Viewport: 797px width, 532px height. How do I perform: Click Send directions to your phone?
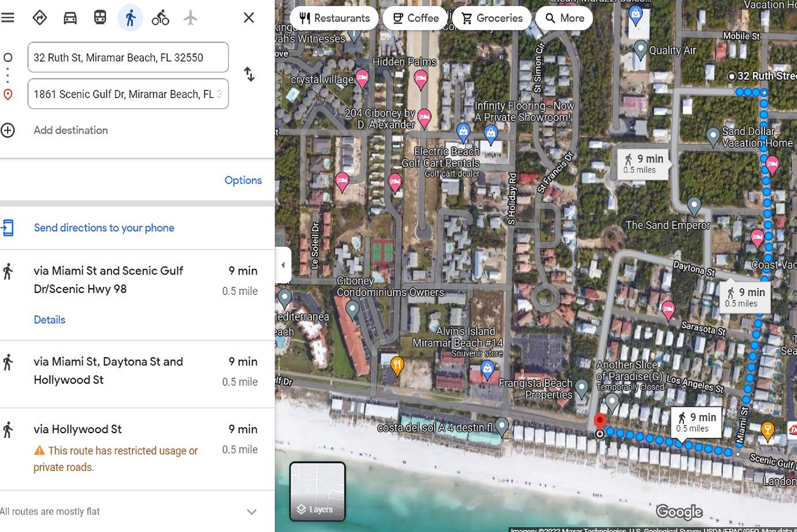[x=104, y=228]
